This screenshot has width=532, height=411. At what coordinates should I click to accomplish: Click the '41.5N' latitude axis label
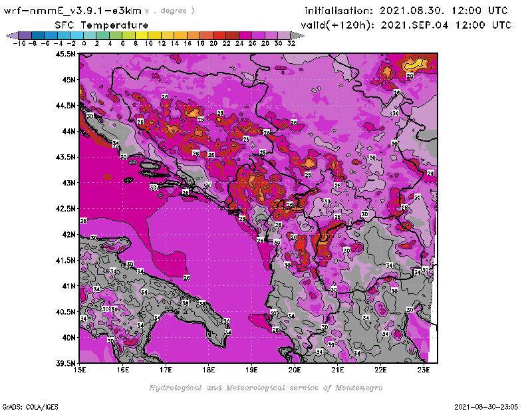point(65,260)
